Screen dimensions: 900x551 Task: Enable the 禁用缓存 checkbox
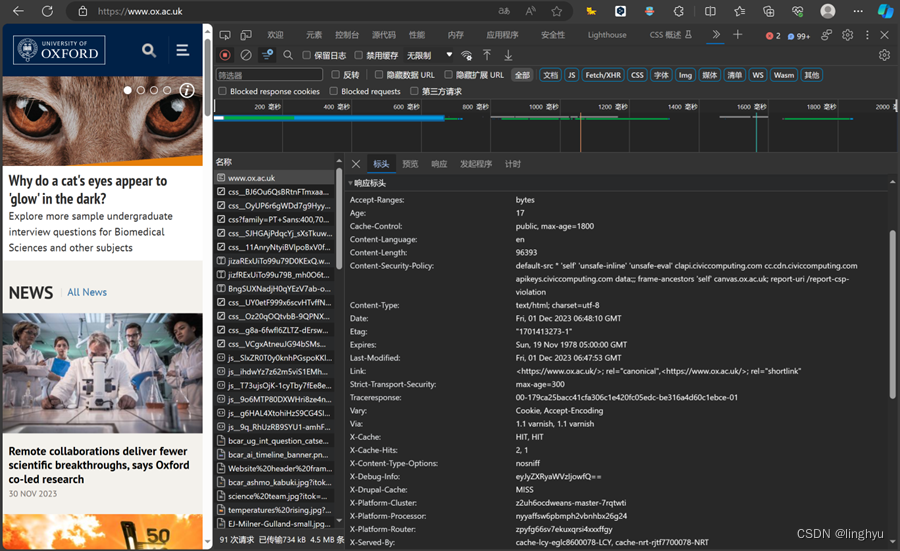[358, 55]
